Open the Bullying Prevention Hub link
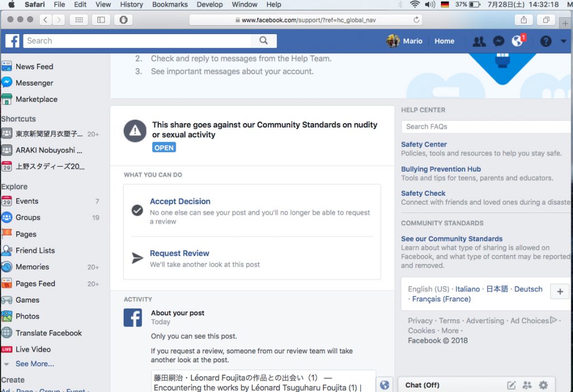The height and width of the screenshot is (392, 573). [x=441, y=169]
